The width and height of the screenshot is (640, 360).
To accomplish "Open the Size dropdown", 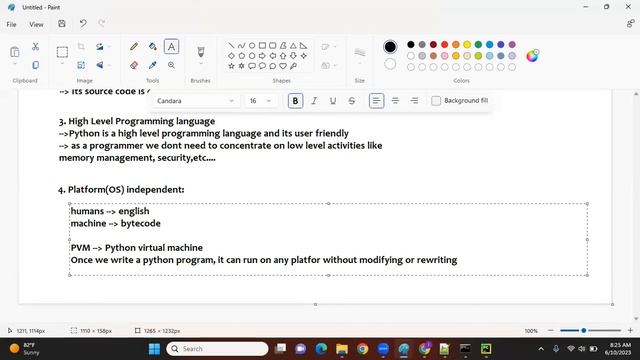I will 360,55.
